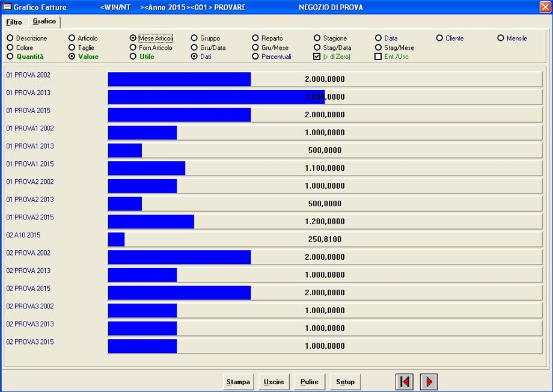Choose the Utile radio option
This screenshot has width=553, height=392.
133,57
